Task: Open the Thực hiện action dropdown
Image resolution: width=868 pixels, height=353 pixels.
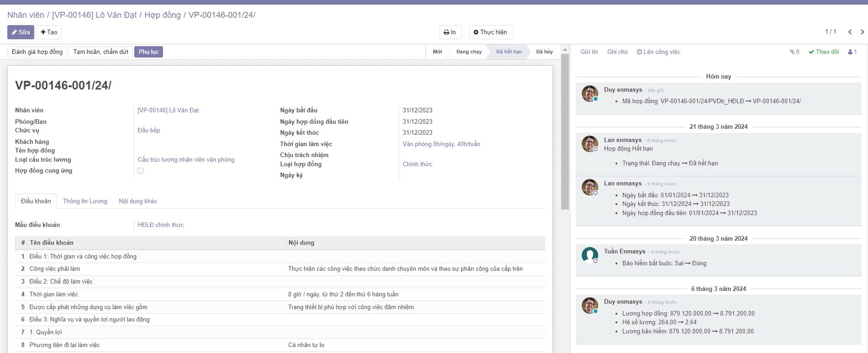Action: (490, 32)
